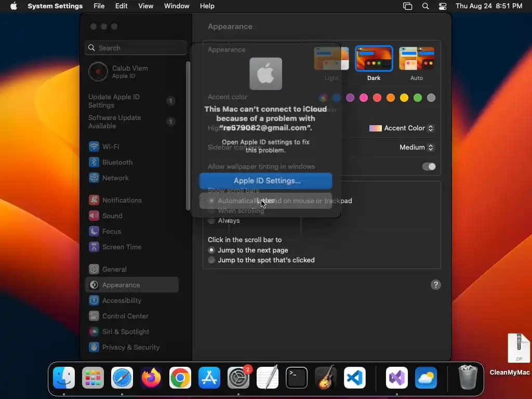532x399 pixels.
Task: Launch Terminal from the Dock
Action: pos(297,378)
